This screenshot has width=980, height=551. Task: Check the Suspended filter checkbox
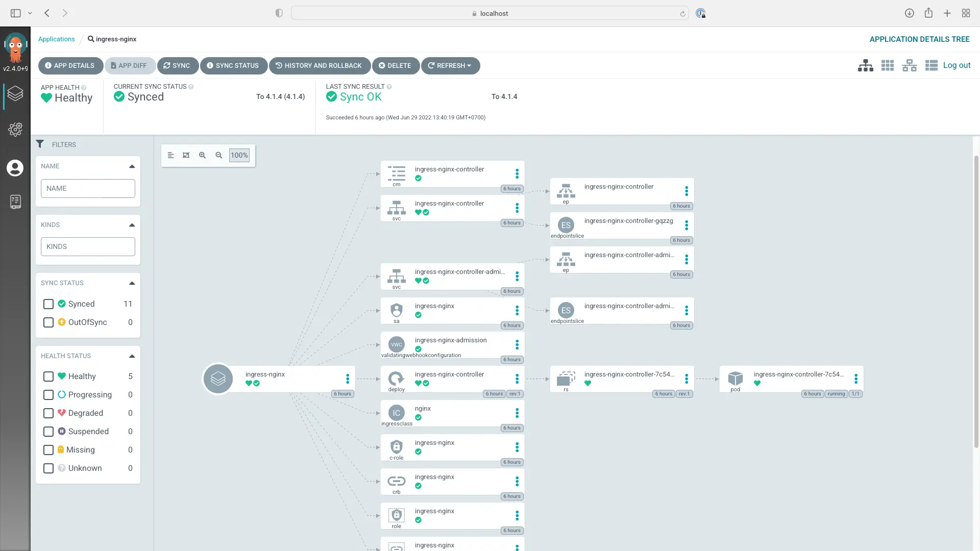click(x=48, y=432)
